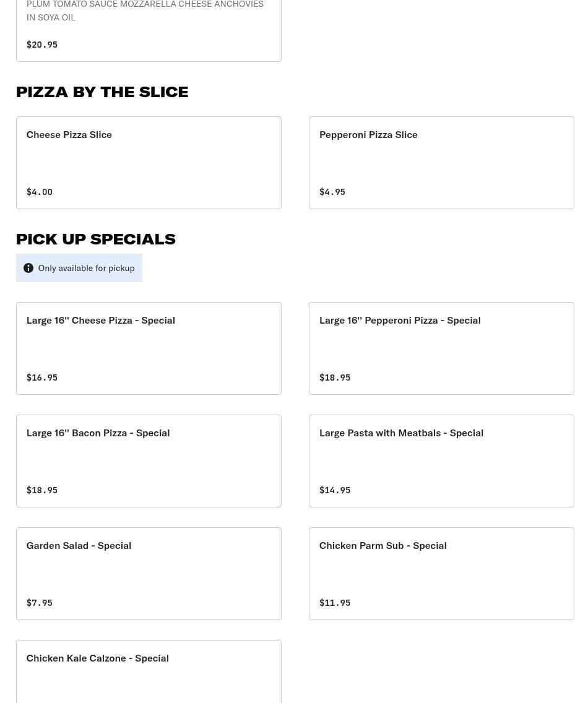This screenshot has width=588, height=703.
Task: Choose Large 16'' Pepperoni Pizza - Special
Action: point(441,348)
